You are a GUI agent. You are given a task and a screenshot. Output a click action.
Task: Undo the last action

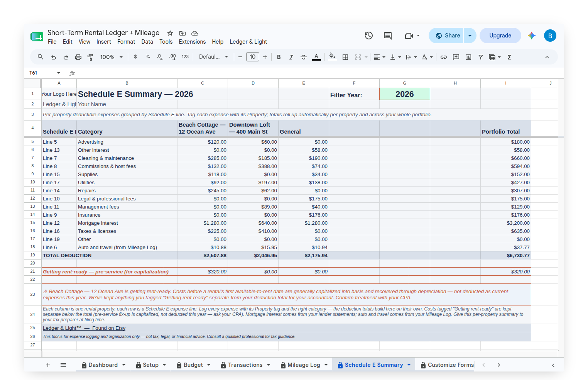click(x=54, y=57)
